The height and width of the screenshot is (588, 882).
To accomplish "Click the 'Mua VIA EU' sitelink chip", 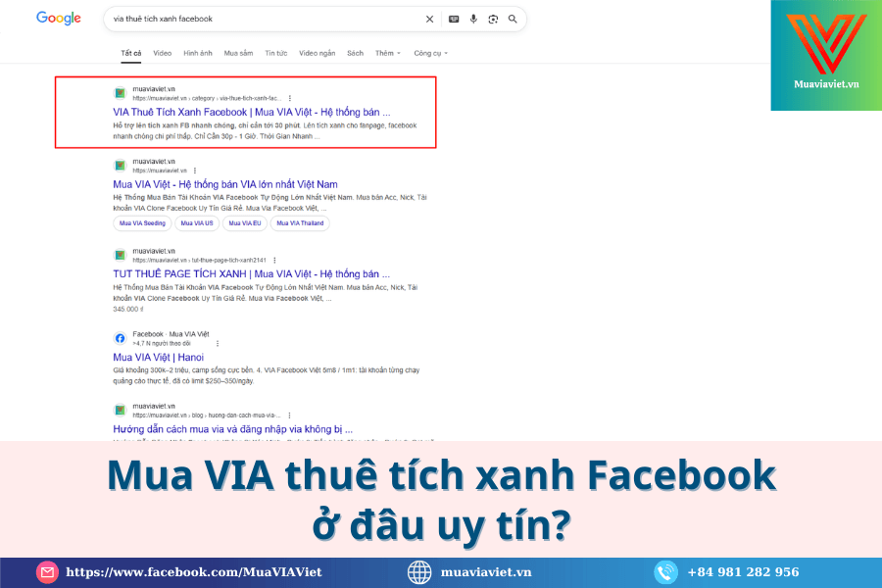I will (245, 223).
